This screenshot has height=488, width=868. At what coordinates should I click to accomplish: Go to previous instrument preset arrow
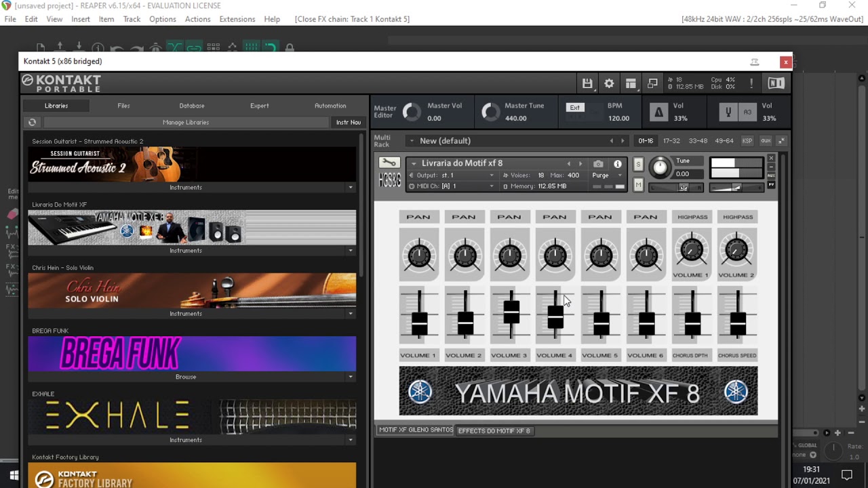(x=569, y=164)
